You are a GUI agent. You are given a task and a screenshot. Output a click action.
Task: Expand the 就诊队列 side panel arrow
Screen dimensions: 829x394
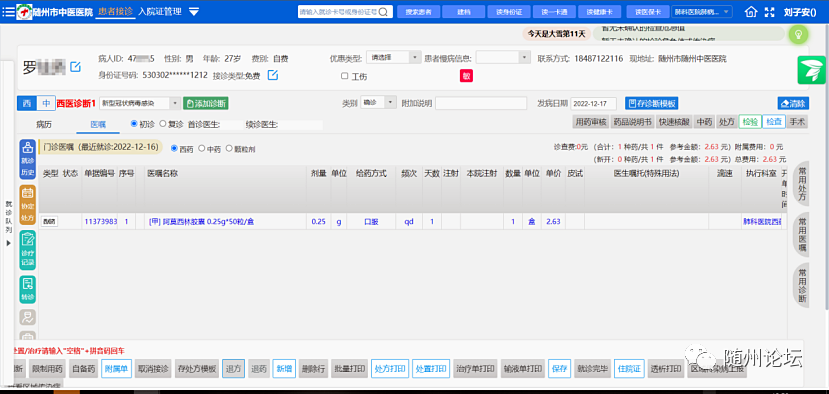[x=8, y=243]
